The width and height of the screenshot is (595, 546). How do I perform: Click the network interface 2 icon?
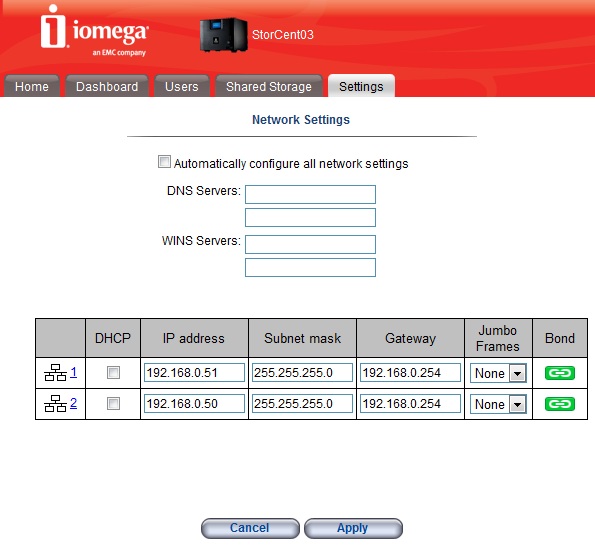(x=55, y=403)
